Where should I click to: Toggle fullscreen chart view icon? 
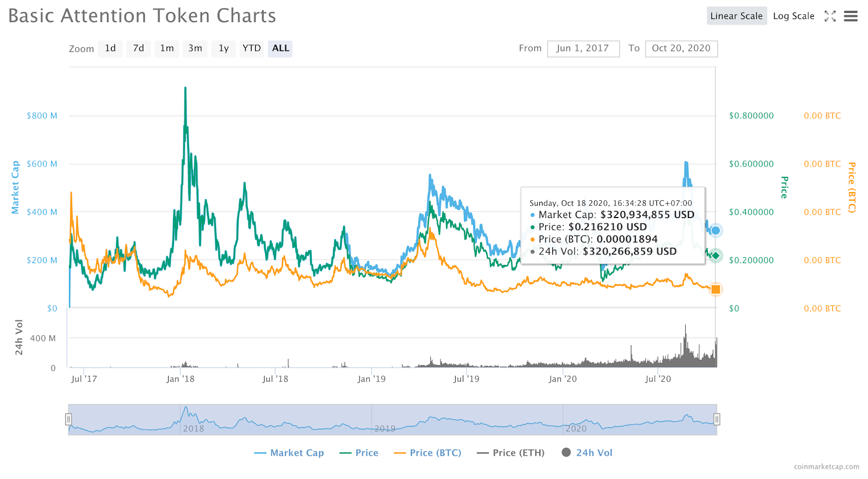coord(830,16)
